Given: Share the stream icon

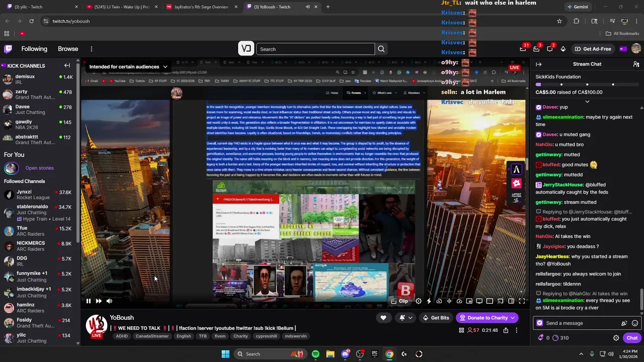Looking at the screenshot, I should point(506,330).
